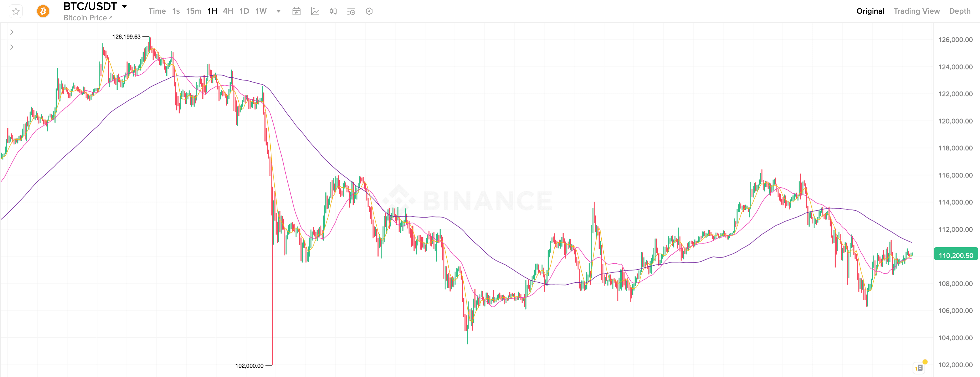Click the orange Bitcoin logo icon
This screenshot has width=980, height=377.
point(43,11)
